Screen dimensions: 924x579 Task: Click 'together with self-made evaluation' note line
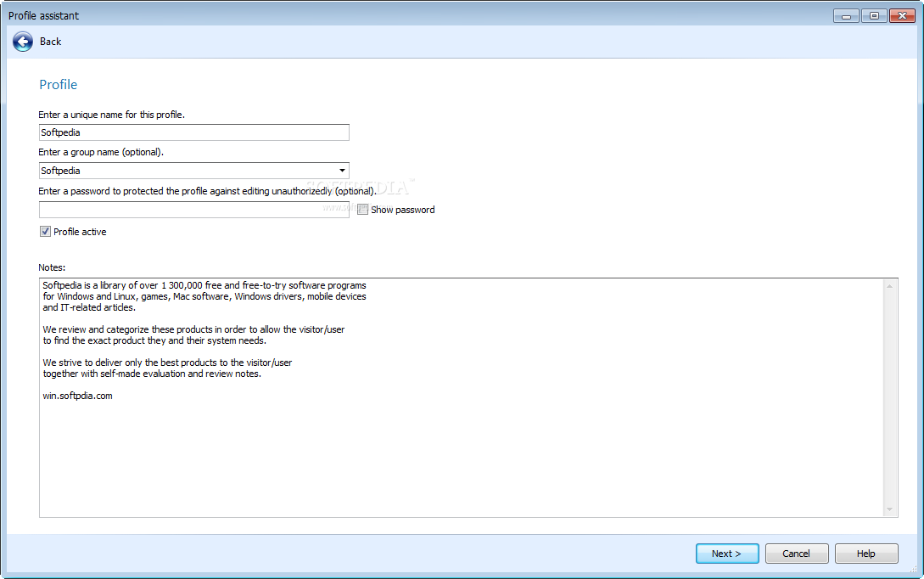[151, 374]
